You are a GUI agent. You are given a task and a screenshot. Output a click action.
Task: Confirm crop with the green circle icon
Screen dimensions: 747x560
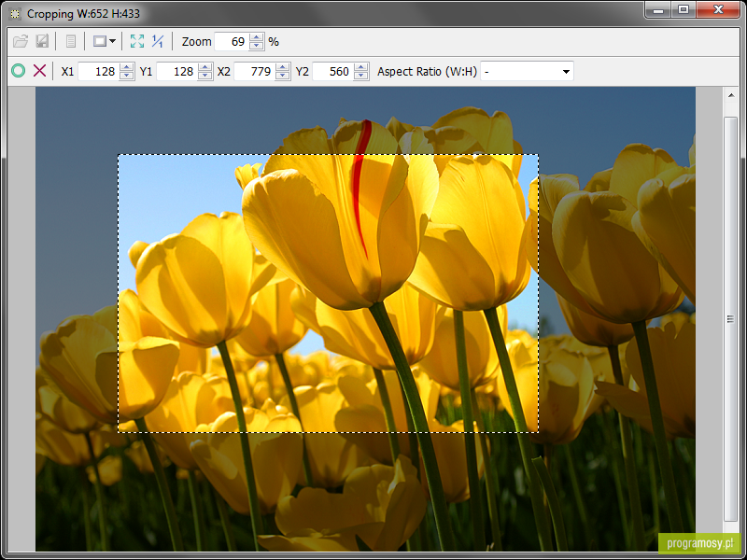(x=18, y=71)
